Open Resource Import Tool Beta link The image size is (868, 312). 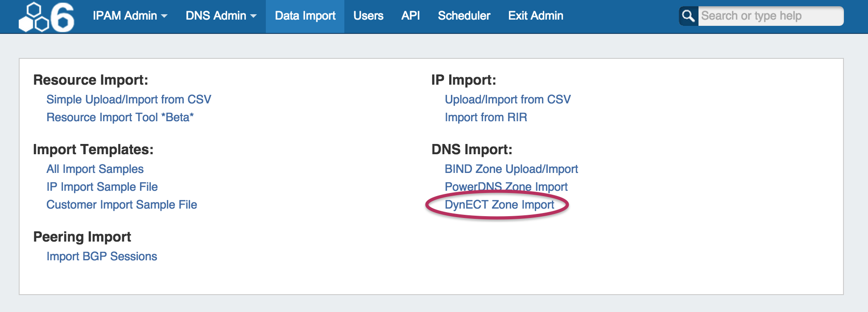120,117
